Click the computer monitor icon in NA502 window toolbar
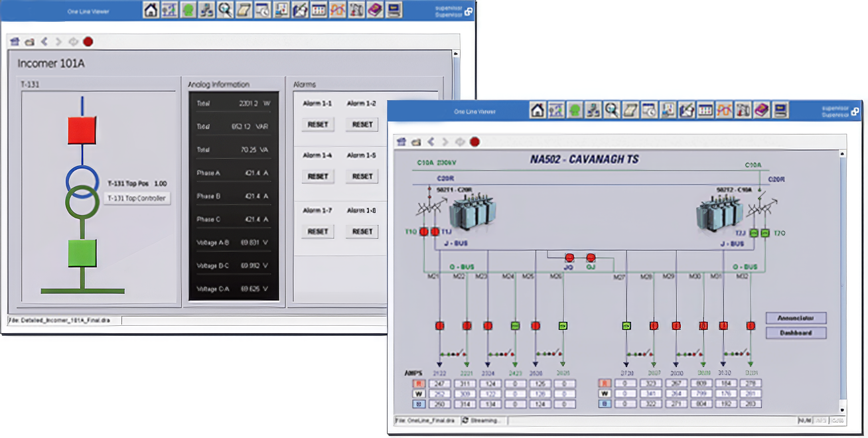Screen dimensions: 868x438 (780, 110)
